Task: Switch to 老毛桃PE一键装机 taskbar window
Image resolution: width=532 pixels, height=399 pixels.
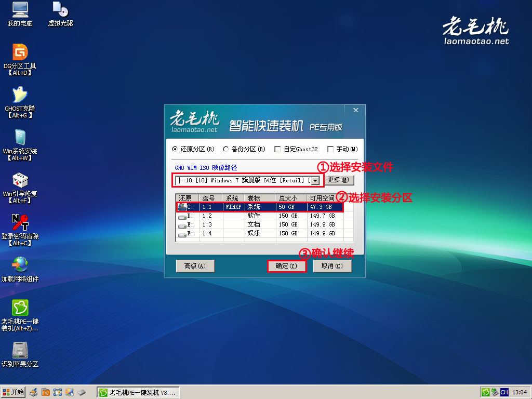Action: (x=138, y=393)
